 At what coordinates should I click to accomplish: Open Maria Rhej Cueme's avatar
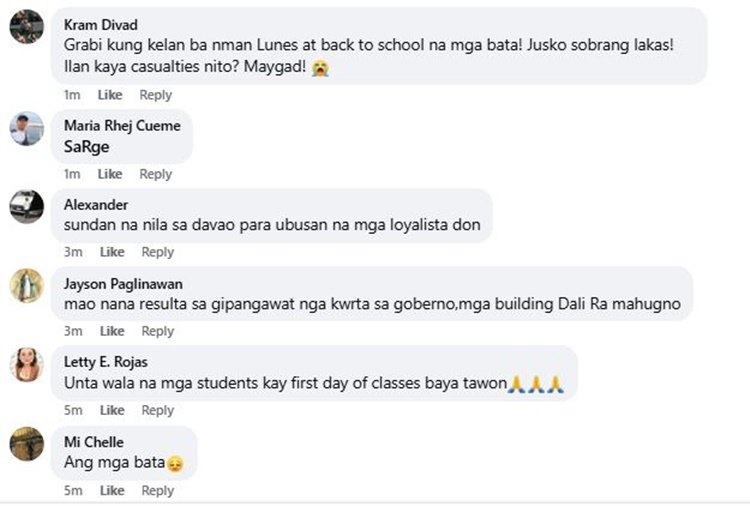click(27, 128)
